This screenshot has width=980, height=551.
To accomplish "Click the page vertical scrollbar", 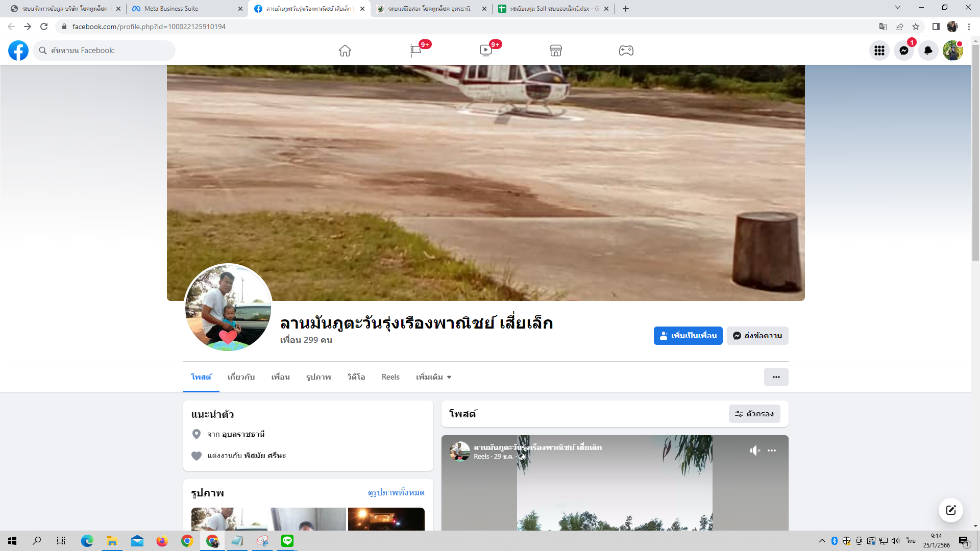I will point(975,153).
